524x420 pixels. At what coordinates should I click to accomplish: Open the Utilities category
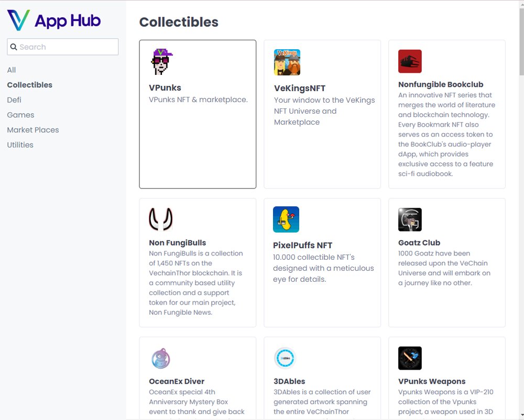click(x=20, y=145)
